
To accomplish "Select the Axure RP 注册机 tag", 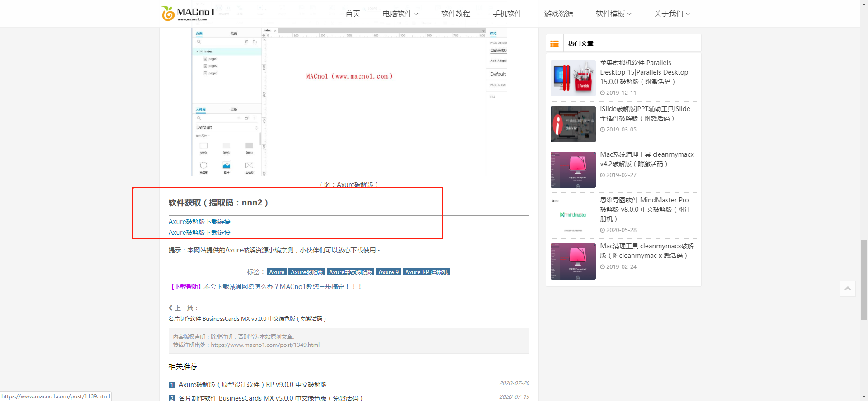I will tap(426, 272).
